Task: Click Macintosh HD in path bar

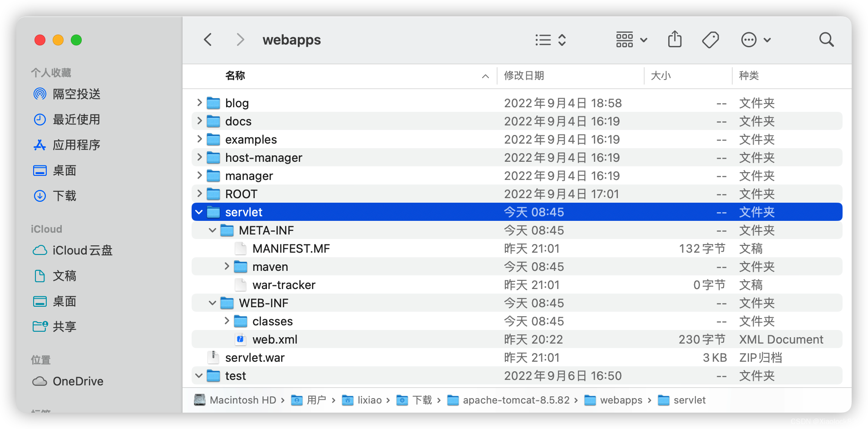Action: [235, 400]
